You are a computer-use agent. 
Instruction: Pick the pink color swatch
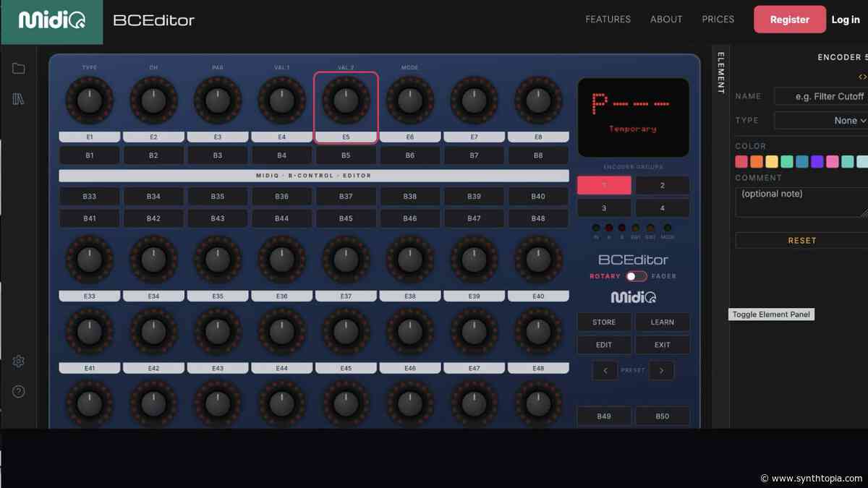coord(833,162)
